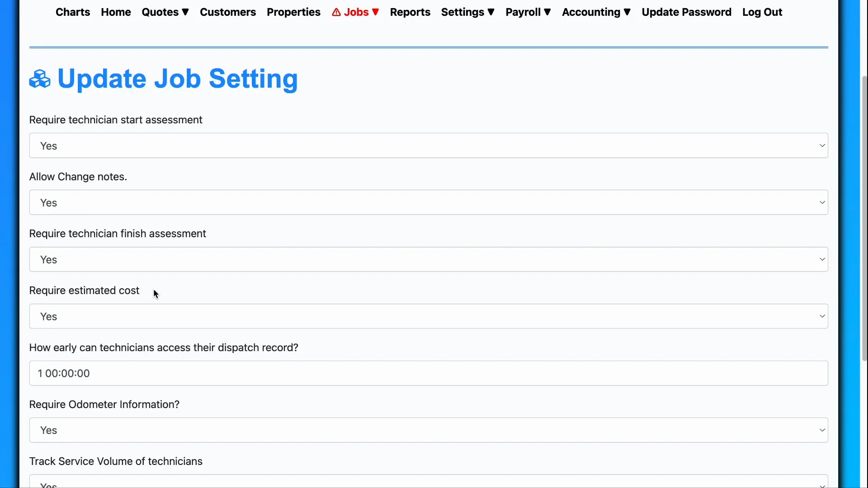Image resolution: width=868 pixels, height=488 pixels.
Task: Open the Accounting dropdown menu
Action: tap(596, 12)
